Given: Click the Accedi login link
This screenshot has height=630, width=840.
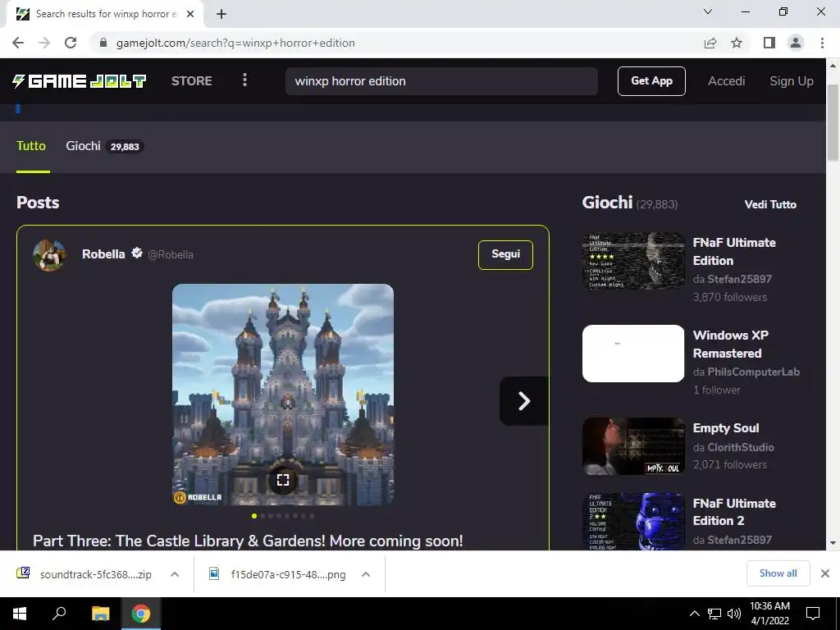Looking at the screenshot, I should [x=727, y=81].
